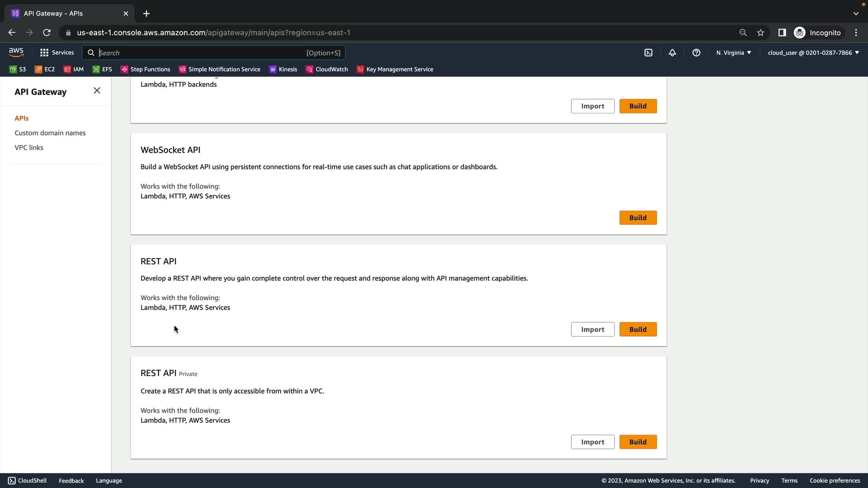Image resolution: width=868 pixels, height=488 pixels.
Task: Expand the cloud_user account dropdown
Action: point(813,52)
